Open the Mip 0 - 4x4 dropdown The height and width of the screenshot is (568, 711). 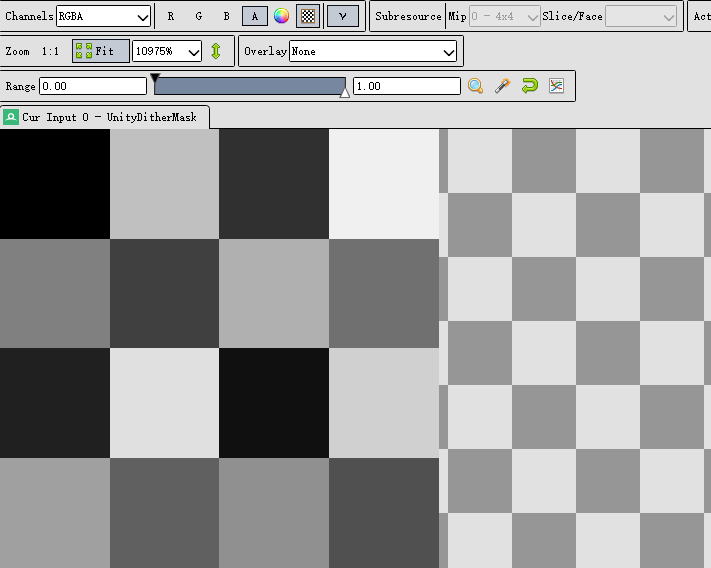pyautogui.click(x=504, y=17)
